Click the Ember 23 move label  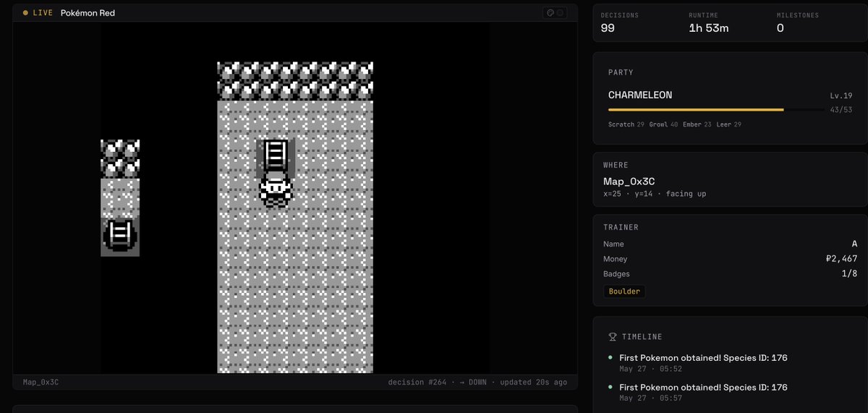[x=697, y=124]
